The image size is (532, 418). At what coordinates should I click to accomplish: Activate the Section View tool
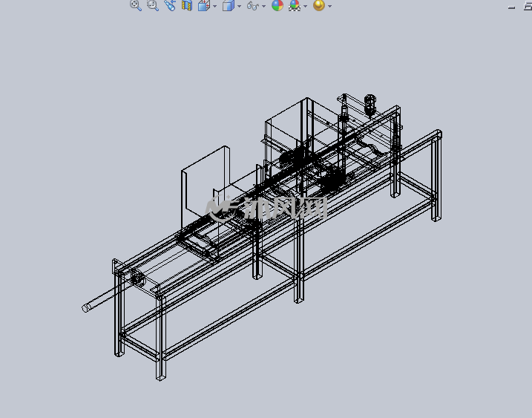[187, 5]
